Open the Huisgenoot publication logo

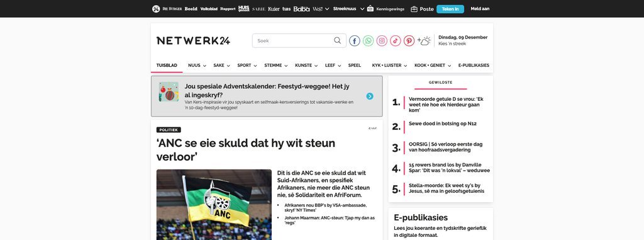coord(243,9)
